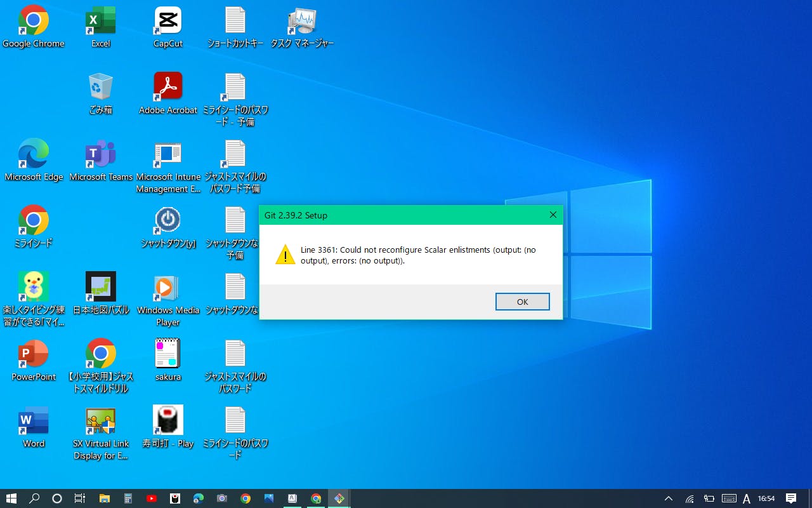Open File Explorer from the taskbar

click(104, 498)
